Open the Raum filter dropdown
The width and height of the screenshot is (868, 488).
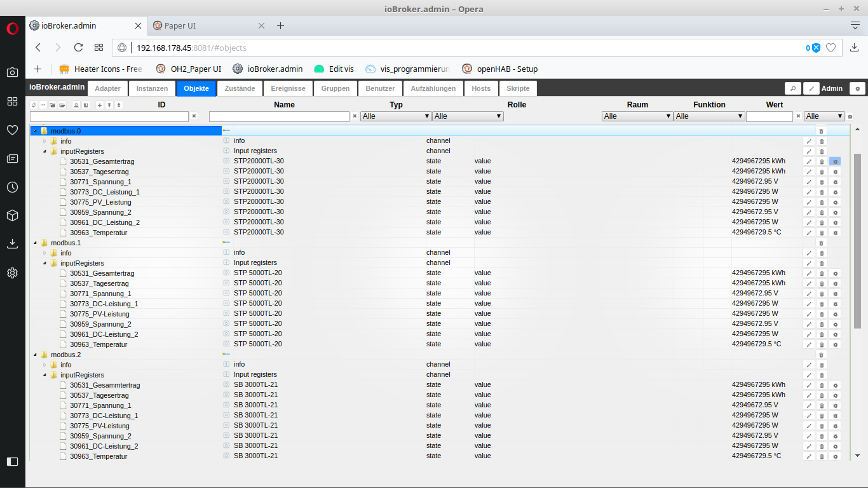click(637, 116)
